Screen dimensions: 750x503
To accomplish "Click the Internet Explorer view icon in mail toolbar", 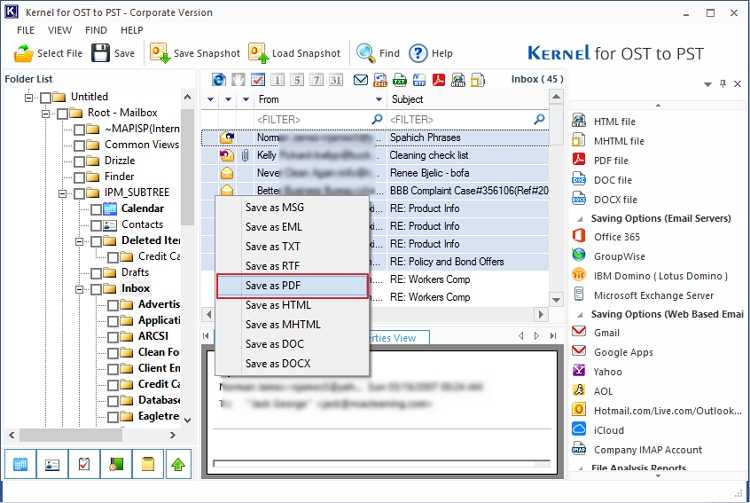I will [219, 79].
